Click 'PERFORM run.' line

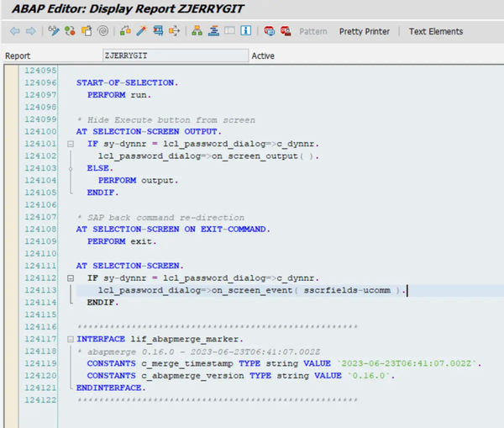[119, 95]
